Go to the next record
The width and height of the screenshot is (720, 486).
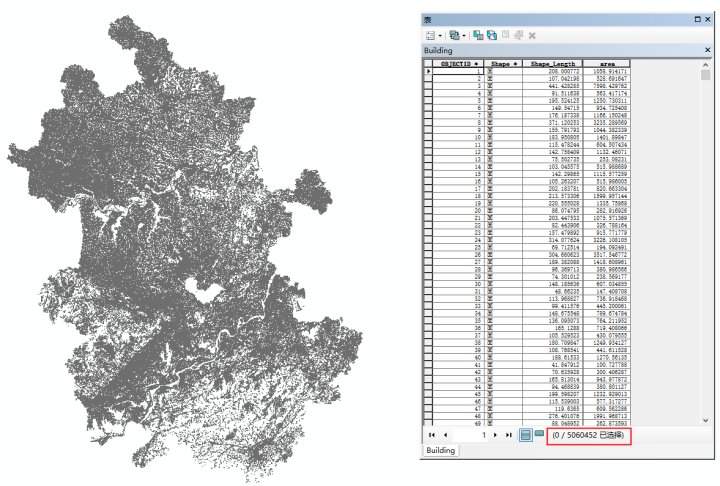[x=495, y=435]
